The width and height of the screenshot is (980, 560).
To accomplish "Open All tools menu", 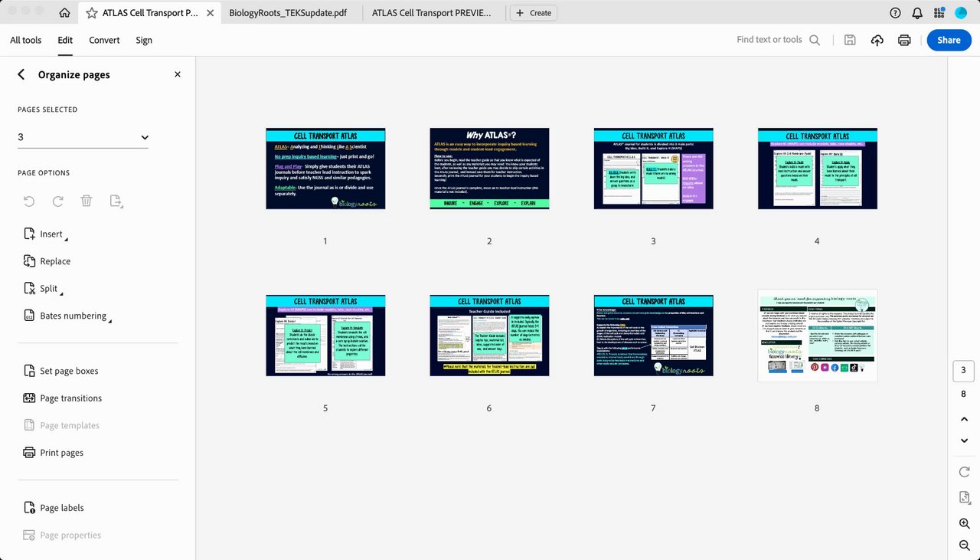I will [x=26, y=40].
